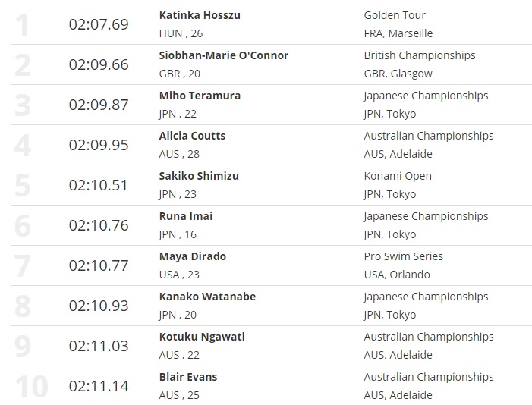Click the rank number 10
The image size is (532, 405).
[x=30, y=386]
